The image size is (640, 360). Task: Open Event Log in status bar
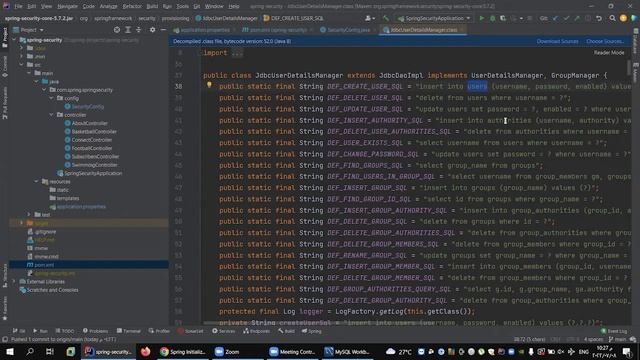tap(614, 331)
